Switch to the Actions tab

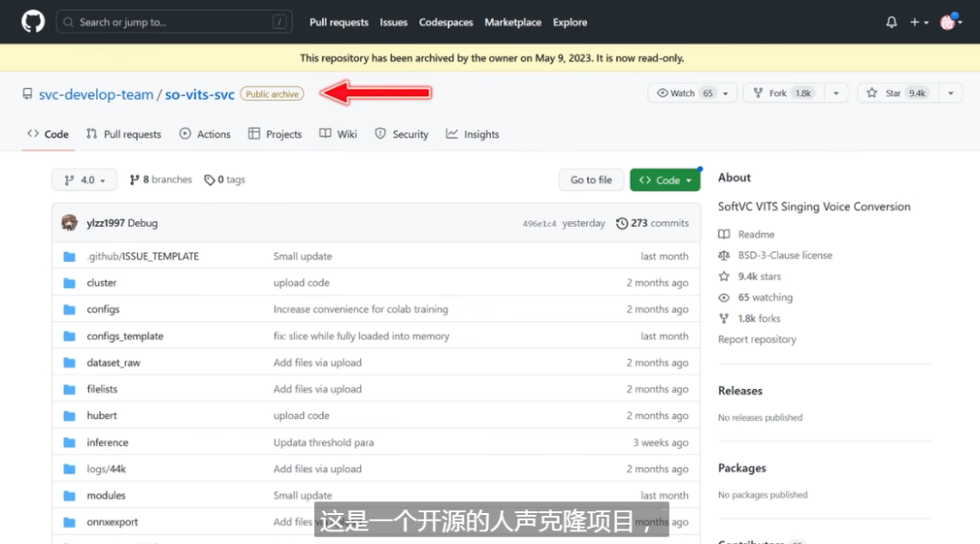coord(205,133)
